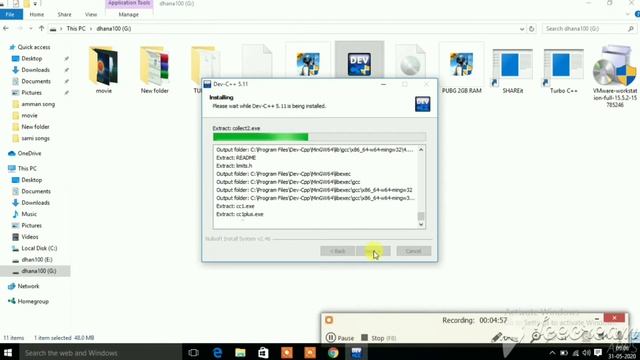Click the recorder app icon in recording bar
This screenshot has height=360, width=640.
pyautogui.click(x=329, y=320)
